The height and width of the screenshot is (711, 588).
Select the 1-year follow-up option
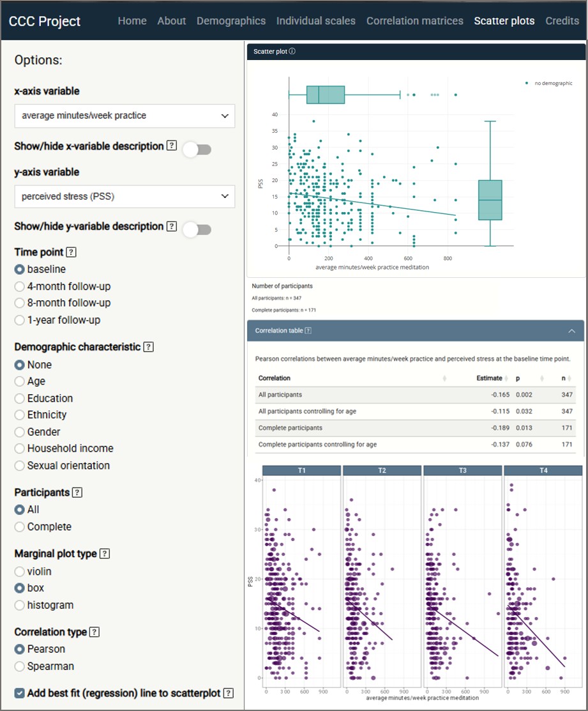click(x=20, y=320)
